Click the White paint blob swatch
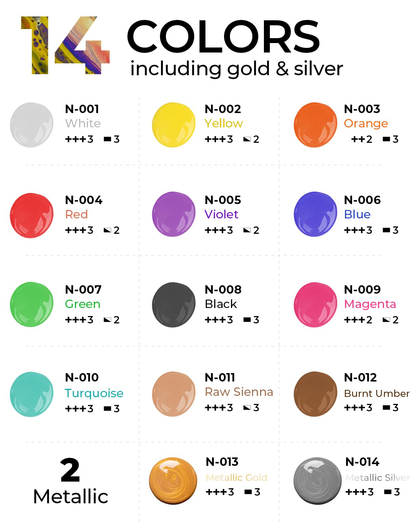 pyautogui.click(x=32, y=125)
